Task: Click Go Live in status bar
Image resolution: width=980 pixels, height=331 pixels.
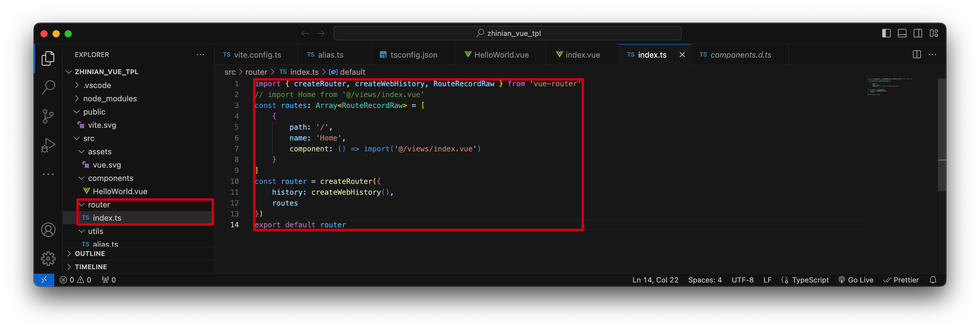Action: (856, 280)
